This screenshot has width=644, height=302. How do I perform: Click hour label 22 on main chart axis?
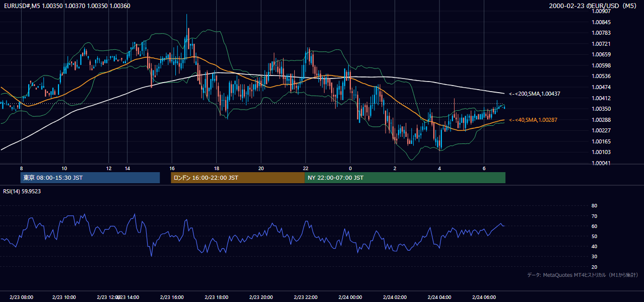[305, 168]
